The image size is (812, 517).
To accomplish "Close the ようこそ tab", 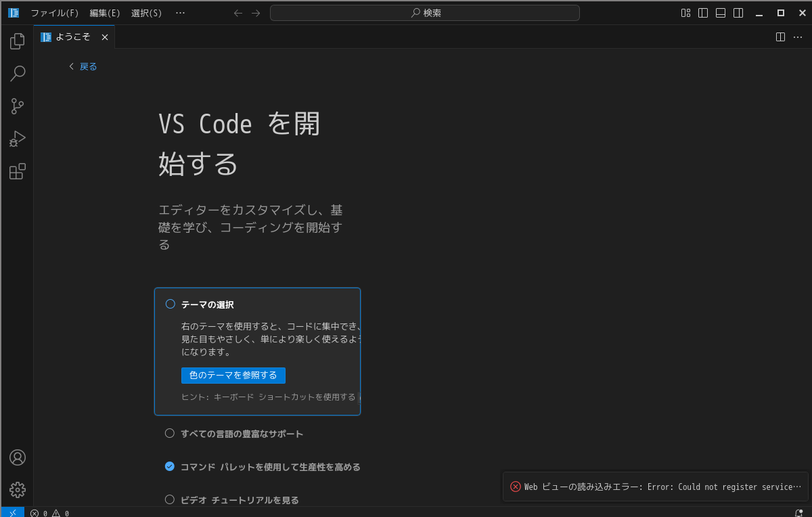I will tap(105, 37).
